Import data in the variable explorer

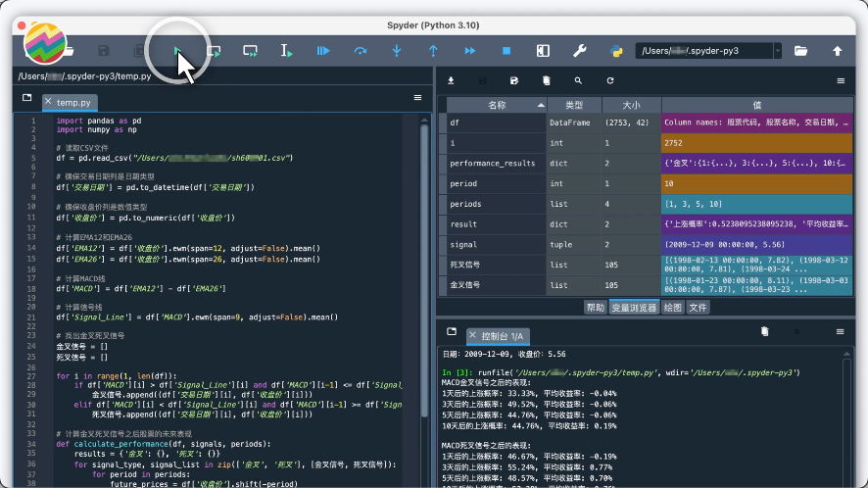tap(451, 81)
